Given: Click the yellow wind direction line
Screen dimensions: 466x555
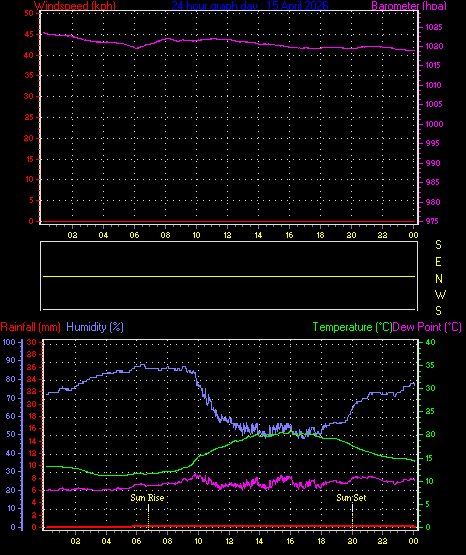Looking at the screenshot, I should click(x=229, y=276).
